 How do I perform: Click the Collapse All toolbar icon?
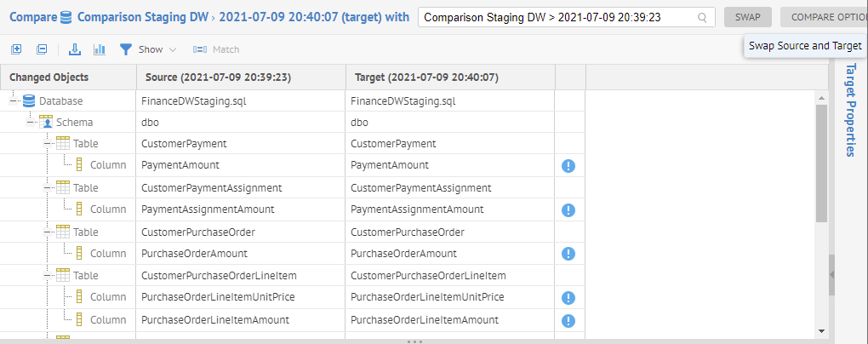click(x=42, y=49)
